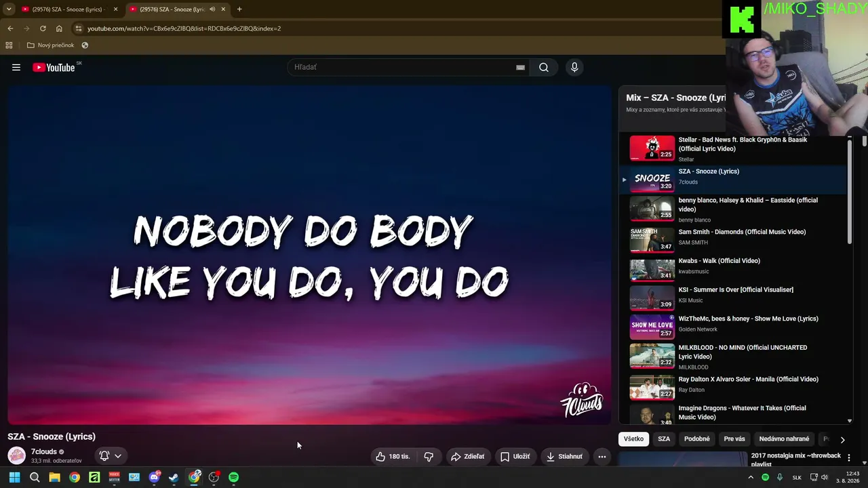The image size is (868, 488).
Task: Open the three-dot more actions menu
Action: click(x=601, y=456)
